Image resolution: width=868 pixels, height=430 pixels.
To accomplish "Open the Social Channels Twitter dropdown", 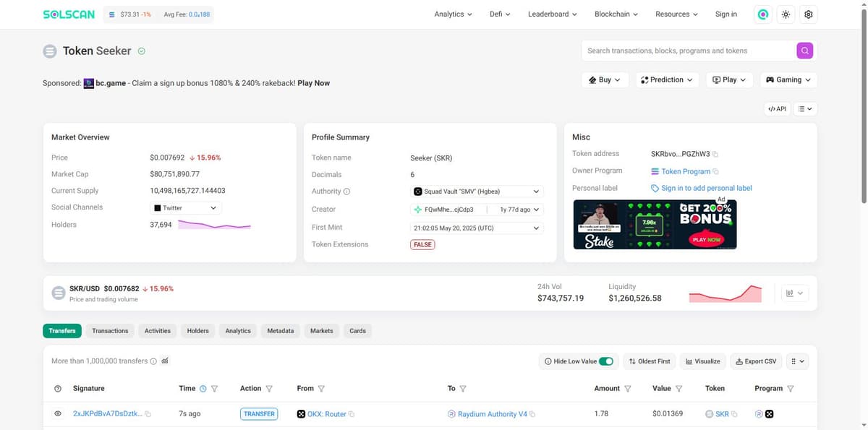I will [x=186, y=208].
